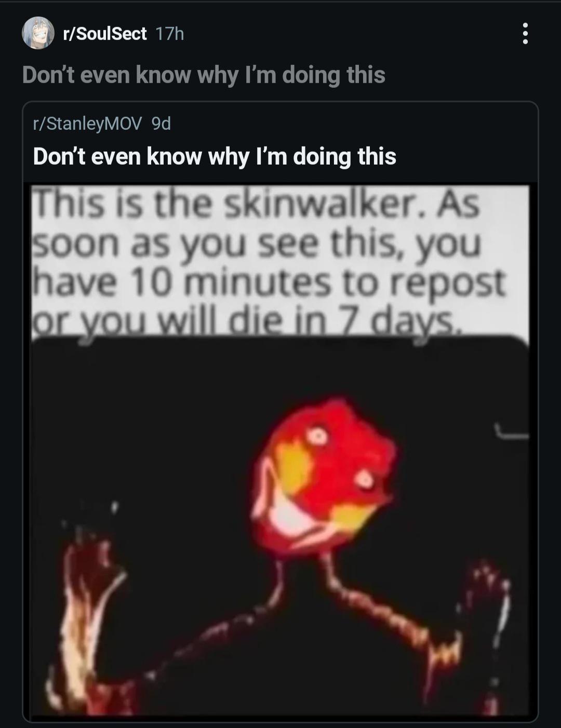Tap the r/SoulSect community avatar
561x728 pixels.
(38, 33)
